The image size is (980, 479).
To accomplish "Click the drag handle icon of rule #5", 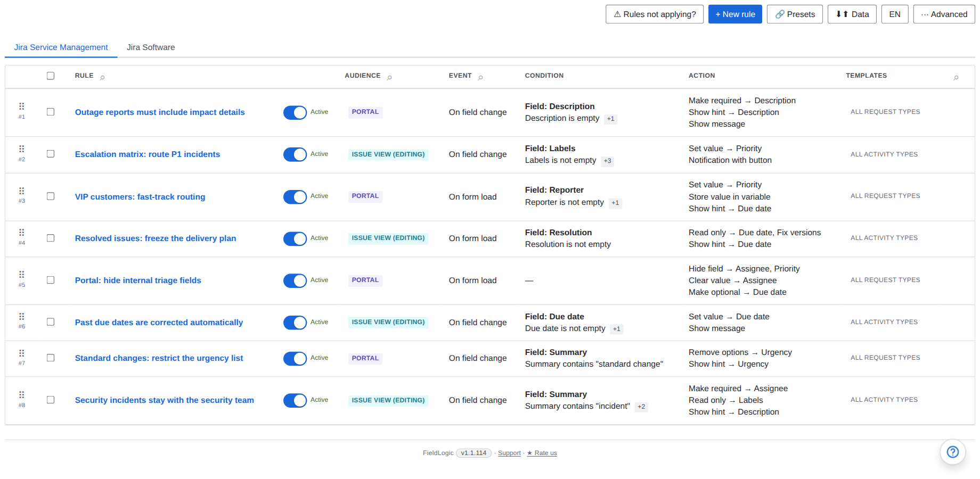I will click(22, 275).
